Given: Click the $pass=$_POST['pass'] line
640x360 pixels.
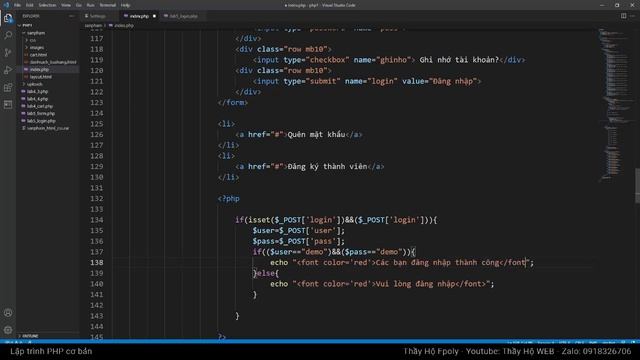Looking at the screenshot, I should 298,241.
